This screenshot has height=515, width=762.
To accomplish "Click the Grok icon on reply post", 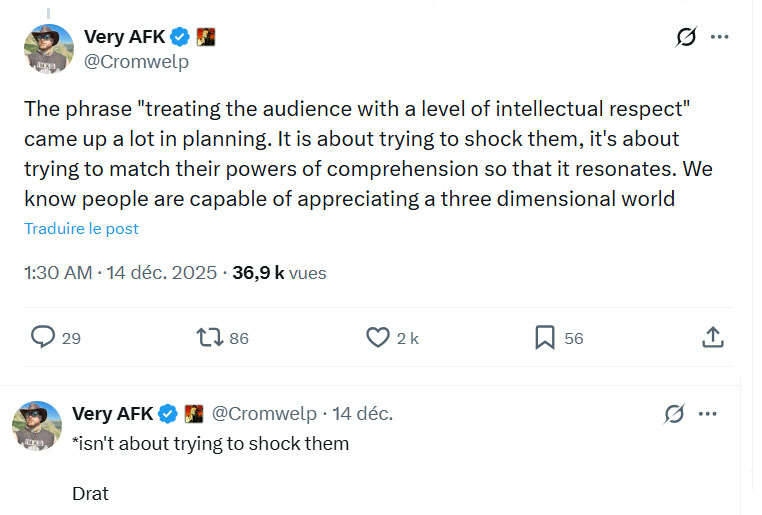I will pos(674,413).
